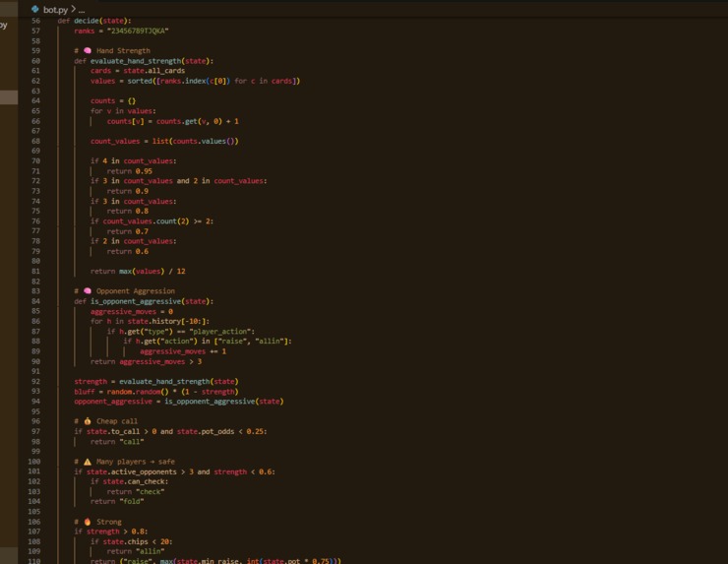Click 'if 3 in count_values and 2 in count_values:'
This screenshot has width=728, height=564.
point(179,181)
